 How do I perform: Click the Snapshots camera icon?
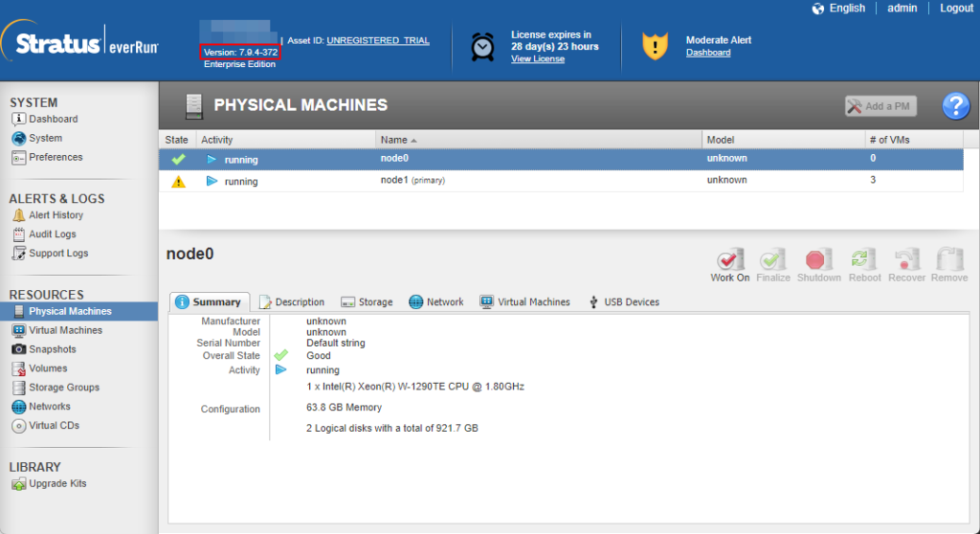click(x=19, y=349)
